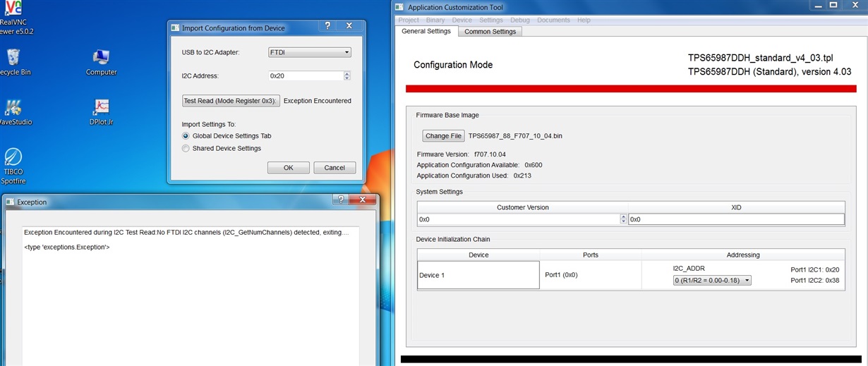Open the Binary menu

coord(435,20)
